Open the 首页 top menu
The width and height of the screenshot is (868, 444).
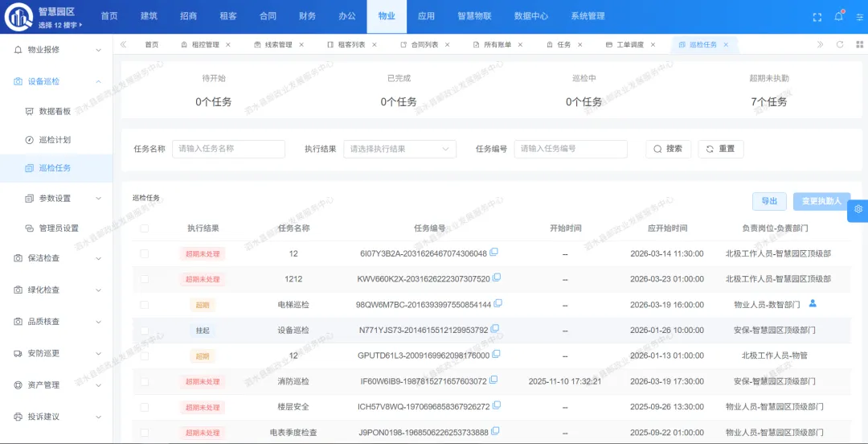click(109, 17)
